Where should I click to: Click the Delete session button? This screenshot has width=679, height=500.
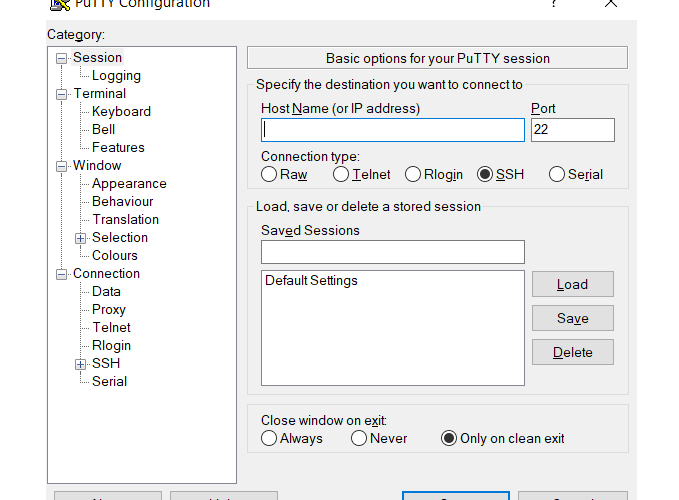point(572,352)
